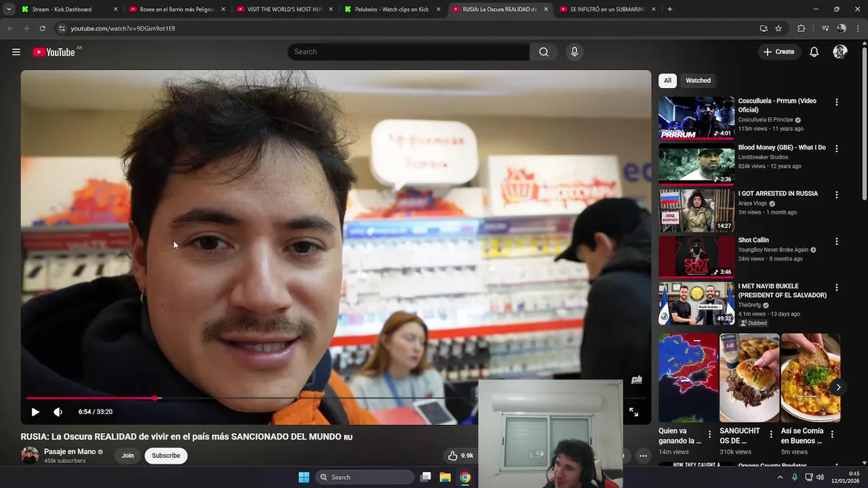This screenshot has height=488, width=868.
Task: Open options for Shot Callin video
Action: point(836,241)
